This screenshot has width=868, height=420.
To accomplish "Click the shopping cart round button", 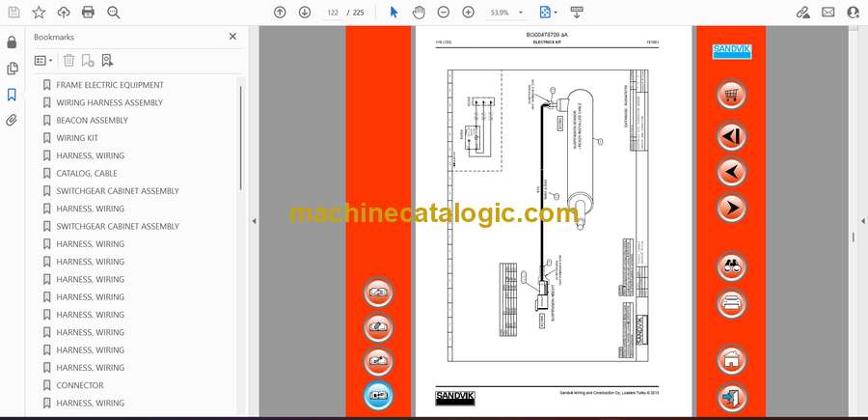I will (731, 95).
